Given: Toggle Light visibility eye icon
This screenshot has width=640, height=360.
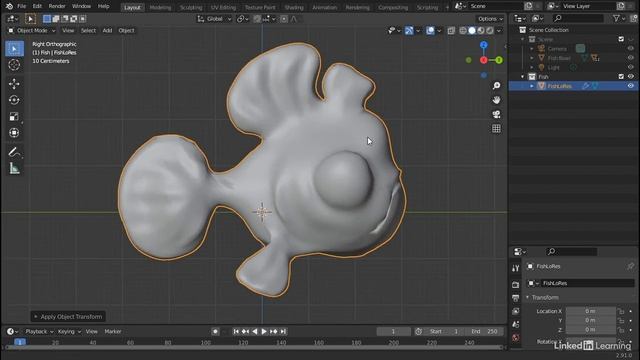Looking at the screenshot, I should coord(631,67).
